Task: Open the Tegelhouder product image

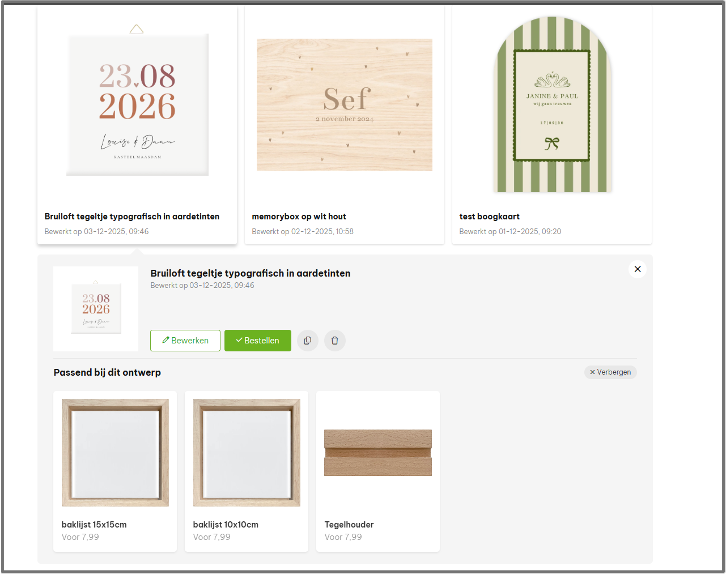Action: tap(377, 453)
